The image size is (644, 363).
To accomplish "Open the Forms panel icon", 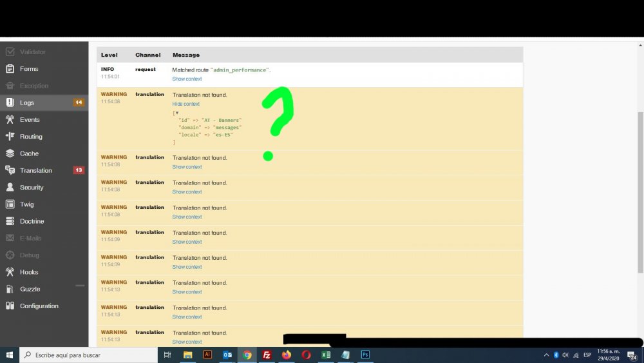I will point(10,68).
